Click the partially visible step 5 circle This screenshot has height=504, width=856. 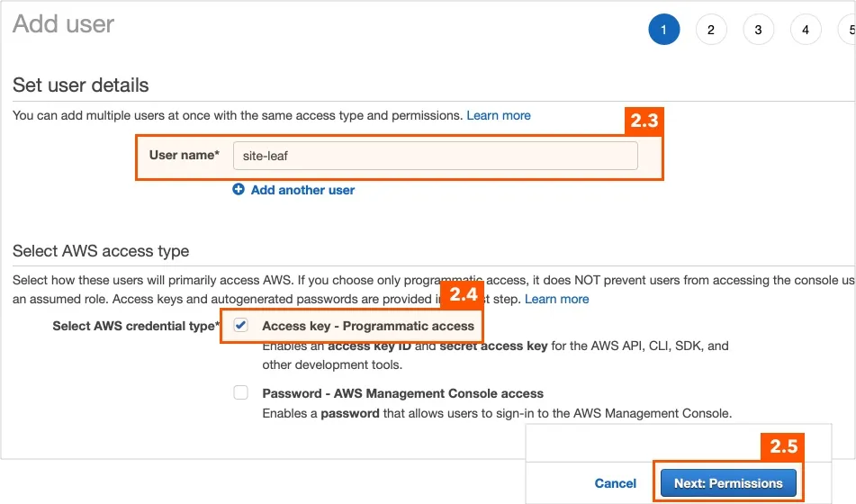click(x=847, y=30)
